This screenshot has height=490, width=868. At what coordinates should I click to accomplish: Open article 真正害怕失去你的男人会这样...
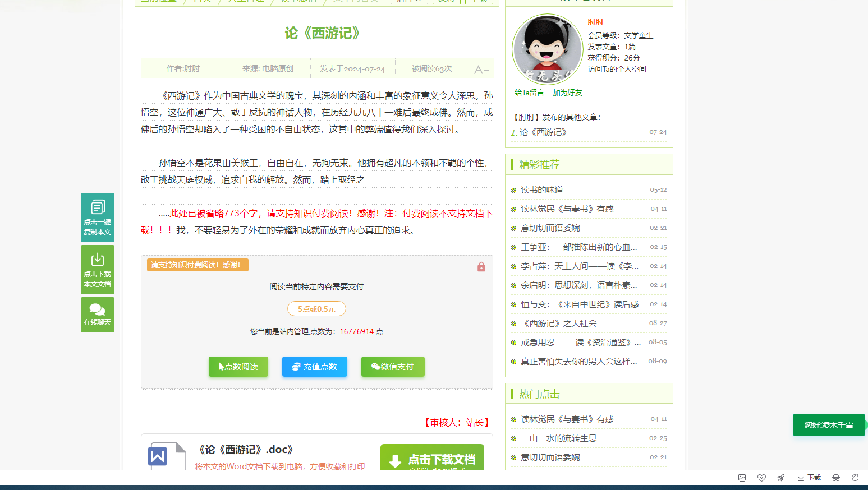coord(579,362)
